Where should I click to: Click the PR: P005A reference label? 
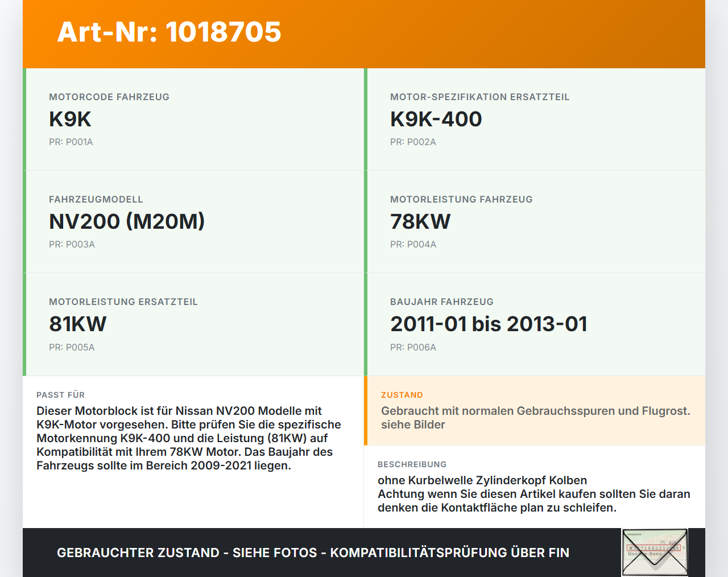72,347
